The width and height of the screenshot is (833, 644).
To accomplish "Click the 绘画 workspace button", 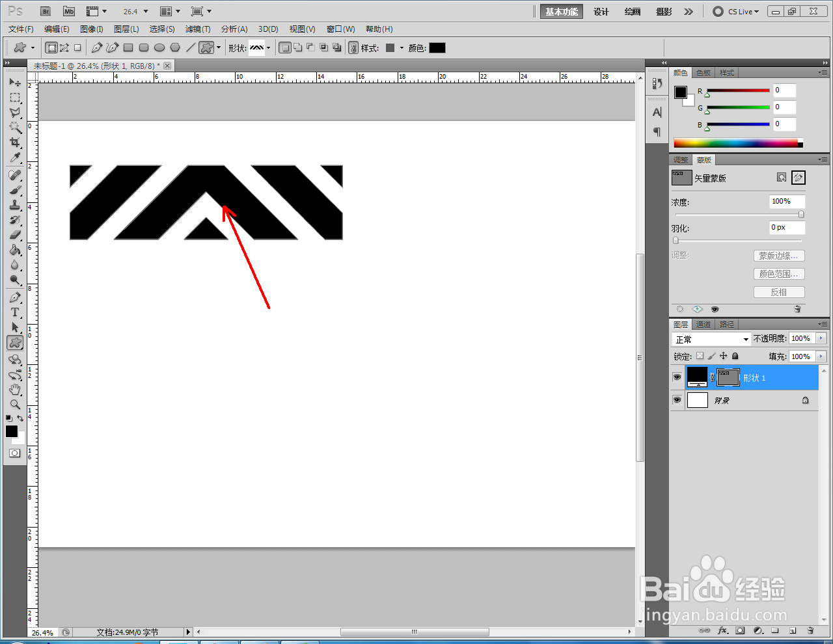I will [x=633, y=12].
